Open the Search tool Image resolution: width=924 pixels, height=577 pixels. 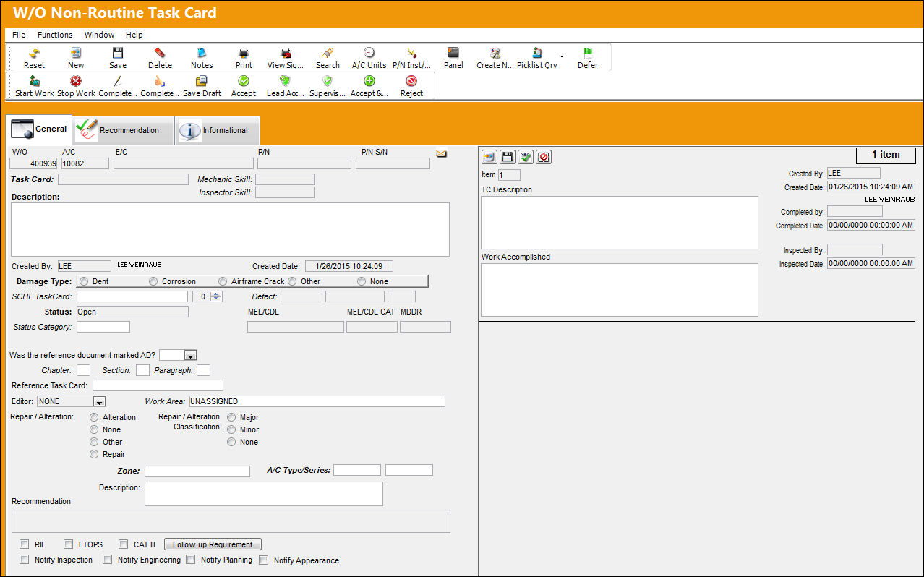[x=328, y=53]
